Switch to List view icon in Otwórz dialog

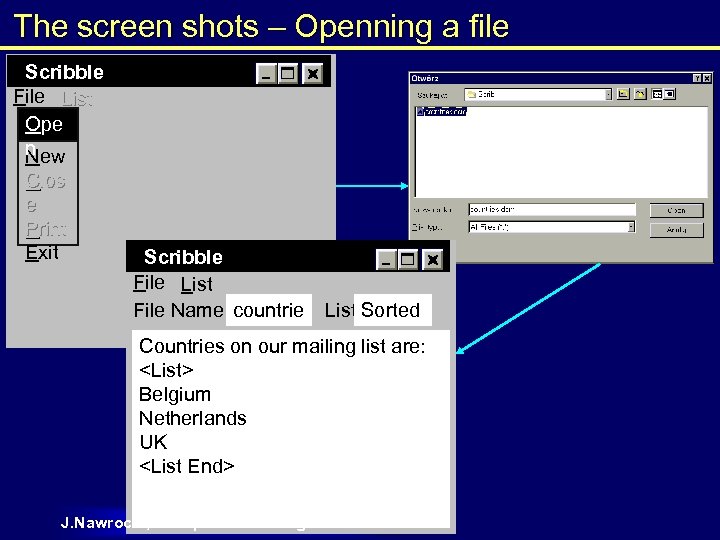658,94
